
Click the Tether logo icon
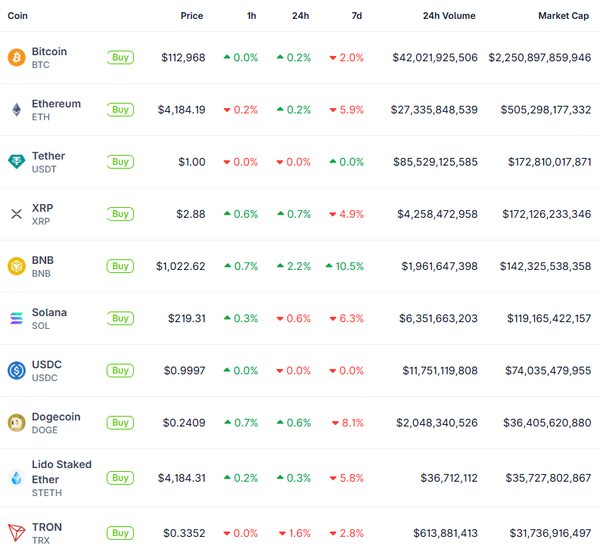point(16,162)
